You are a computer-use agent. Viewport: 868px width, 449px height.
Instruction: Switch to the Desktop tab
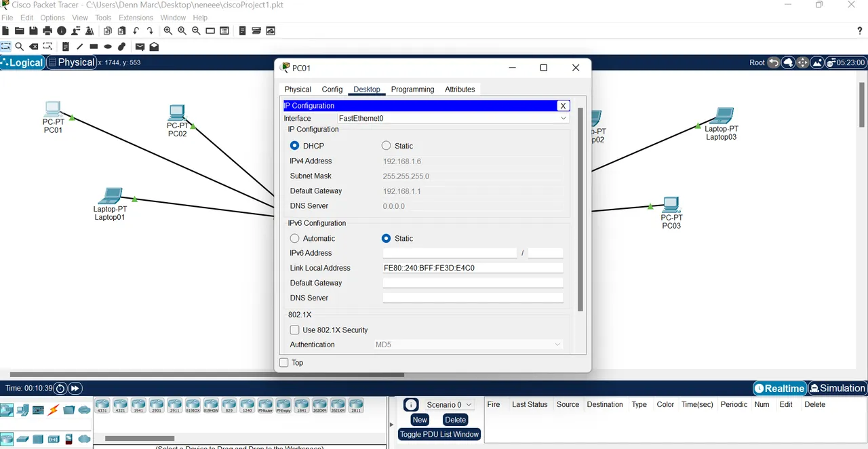point(367,90)
